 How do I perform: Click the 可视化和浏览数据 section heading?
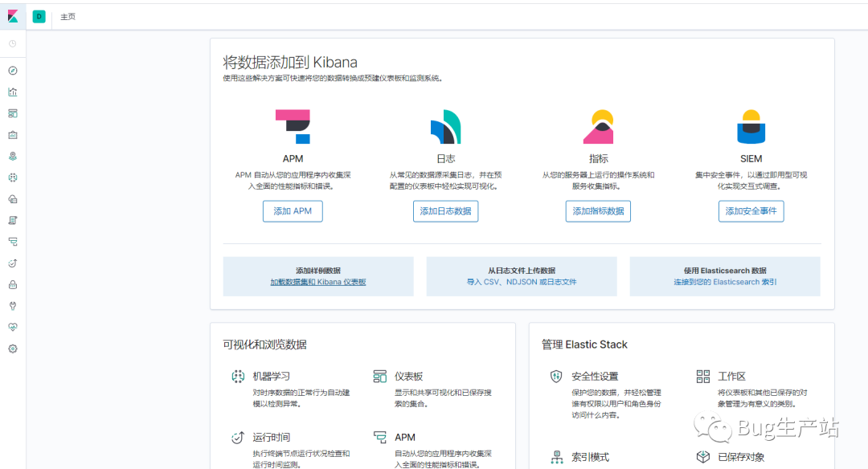point(264,345)
